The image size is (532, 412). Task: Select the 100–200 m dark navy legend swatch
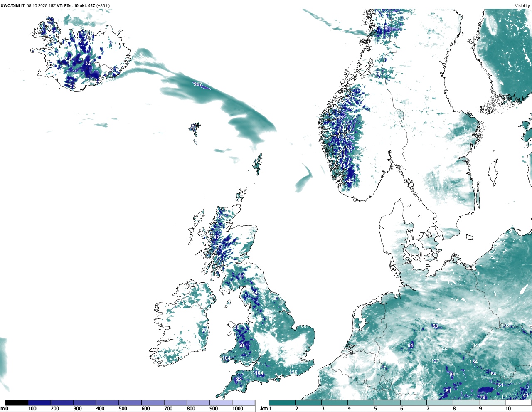39,403
